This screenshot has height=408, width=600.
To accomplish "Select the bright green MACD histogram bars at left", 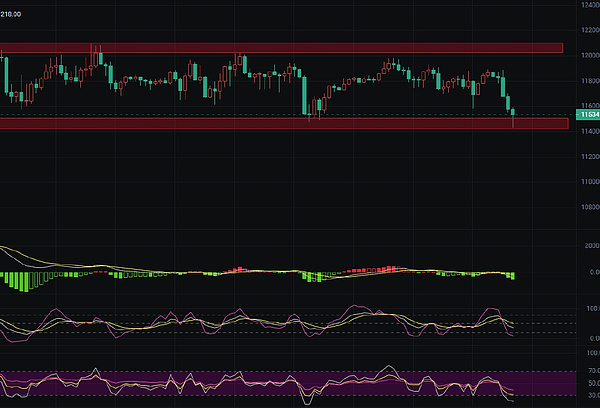I will point(20,280).
